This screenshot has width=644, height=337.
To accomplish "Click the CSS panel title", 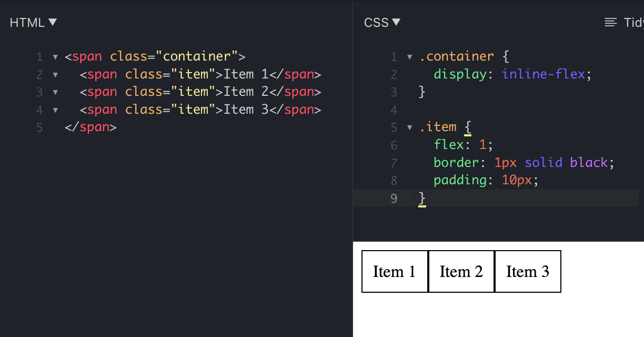I will click(x=376, y=23).
